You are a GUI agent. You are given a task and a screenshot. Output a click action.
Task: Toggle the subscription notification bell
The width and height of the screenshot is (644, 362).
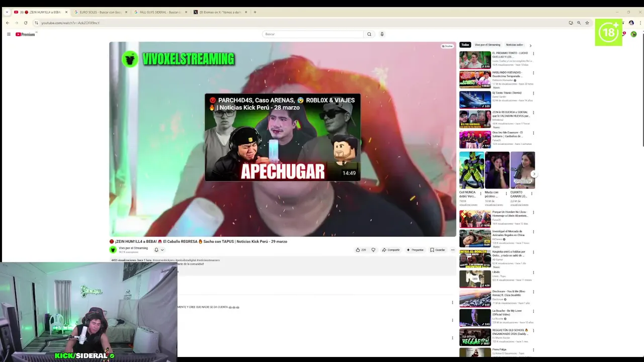pos(156,250)
